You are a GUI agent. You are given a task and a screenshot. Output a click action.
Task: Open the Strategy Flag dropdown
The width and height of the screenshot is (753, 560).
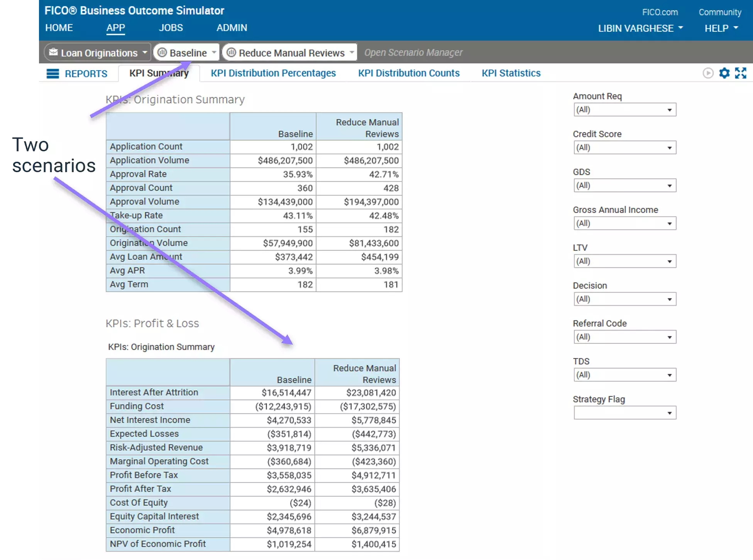click(x=669, y=413)
